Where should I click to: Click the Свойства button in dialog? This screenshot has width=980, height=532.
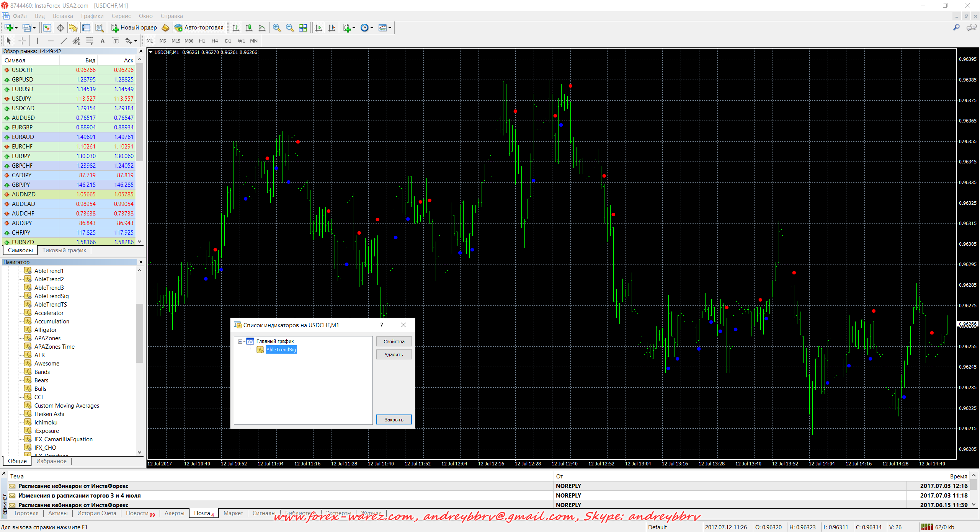click(394, 341)
